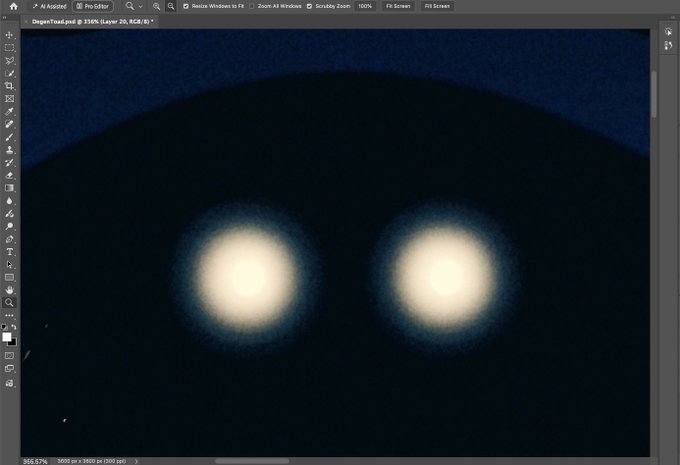Viewport: 680px width, 465px height.
Task: Switch to the DegenToad.psd document tab
Action: coord(92,21)
